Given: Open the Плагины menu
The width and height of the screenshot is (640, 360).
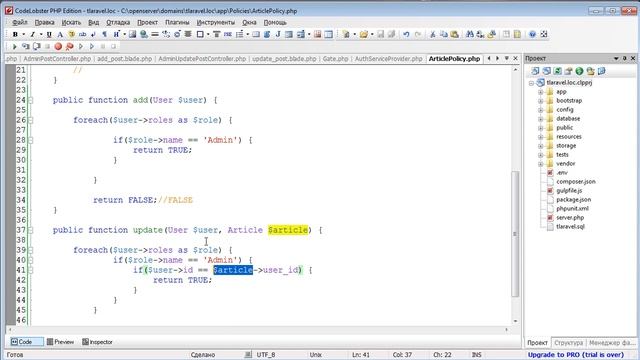Looking at the screenshot, I should click(x=177, y=22).
